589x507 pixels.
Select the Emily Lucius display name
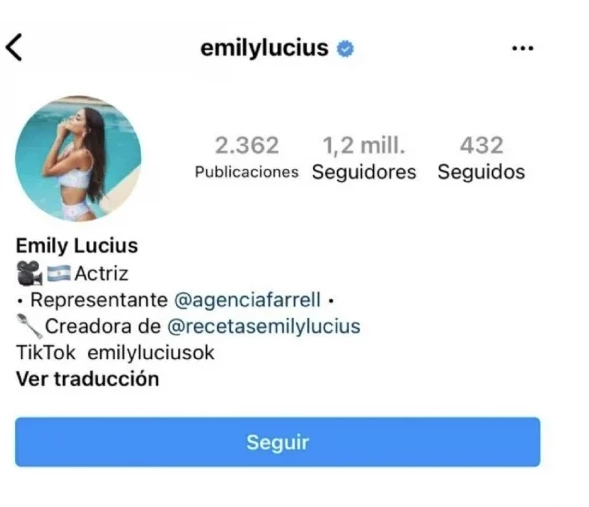click(77, 246)
